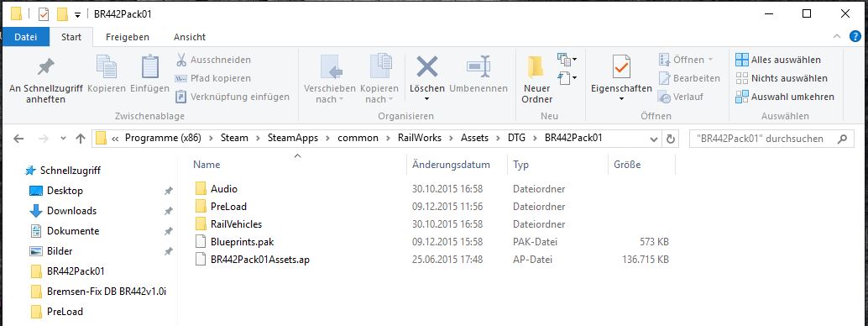Open the Einfacher Zugriff dropdown icon
The height and width of the screenshot is (326, 868).
tap(567, 77)
